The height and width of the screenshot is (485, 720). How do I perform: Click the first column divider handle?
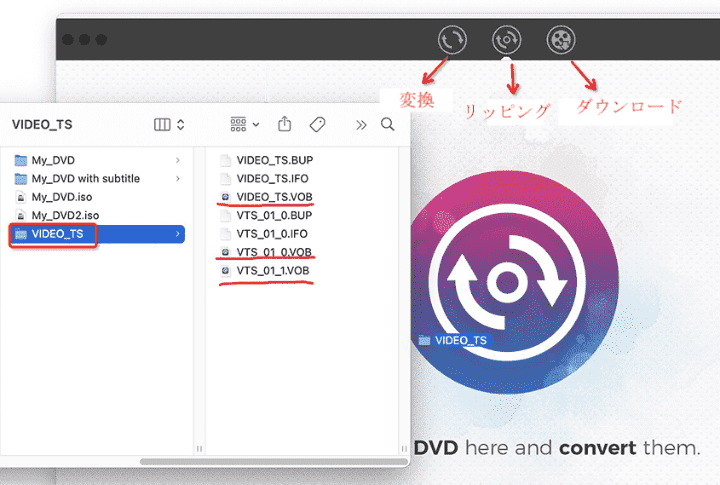click(x=199, y=449)
